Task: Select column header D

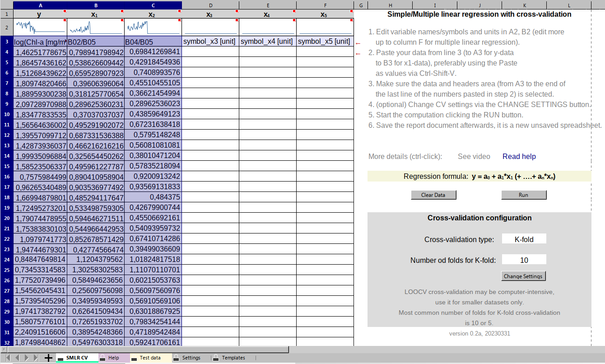Action: pyautogui.click(x=210, y=5)
